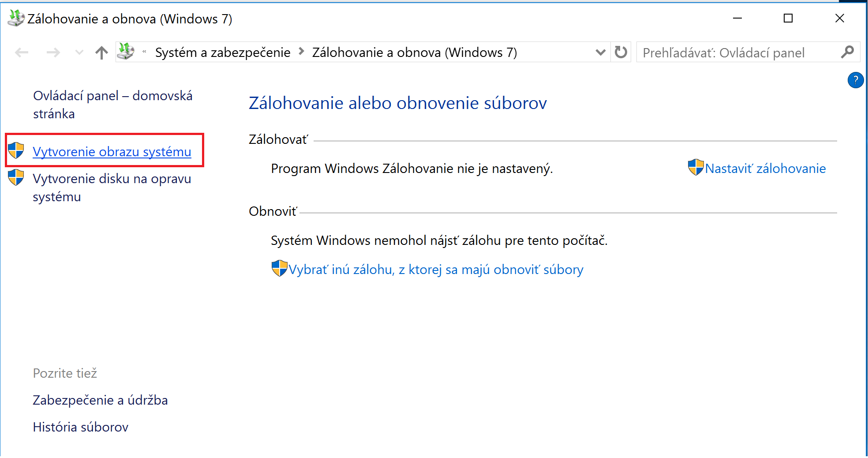
Task: Expand breadcrumb arrow after 'Systém a zabezpečenie'
Action: (302, 52)
